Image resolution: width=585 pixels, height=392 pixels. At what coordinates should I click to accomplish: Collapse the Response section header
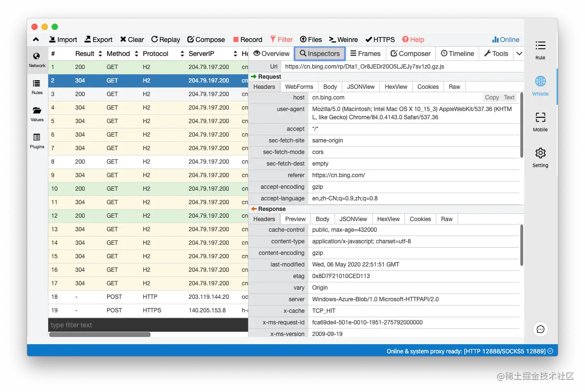(268, 209)
